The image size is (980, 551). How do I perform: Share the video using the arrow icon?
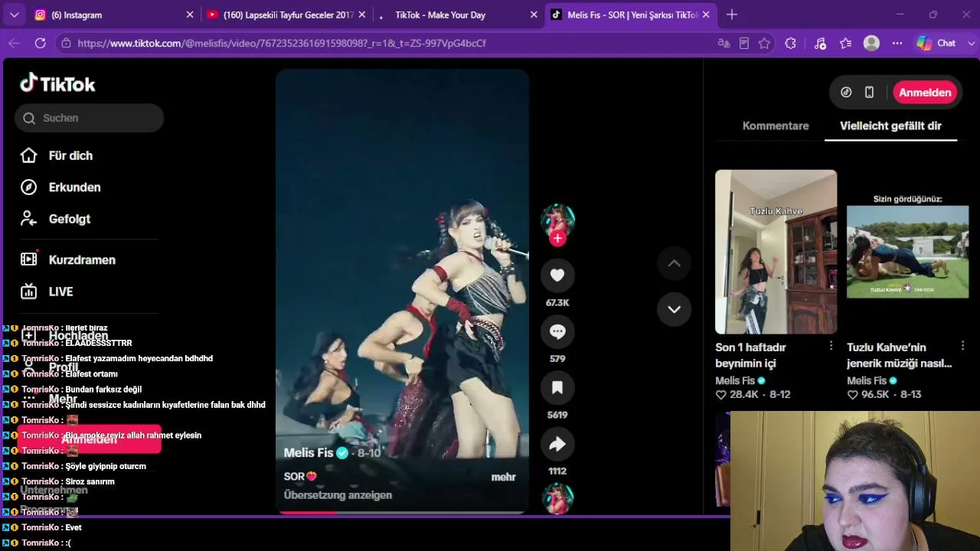pyautogui.click(x=557, y=444)
